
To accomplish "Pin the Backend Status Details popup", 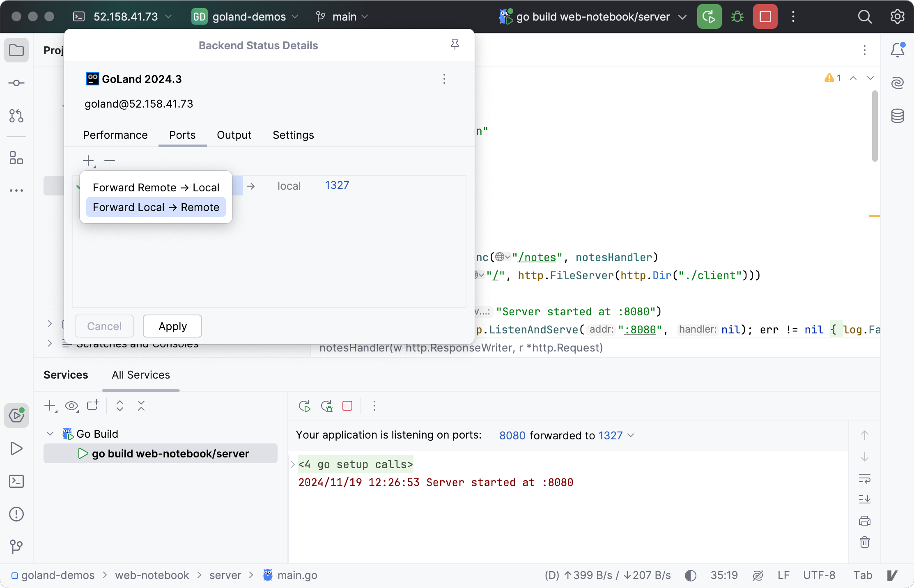I will (x=455, y=45).
